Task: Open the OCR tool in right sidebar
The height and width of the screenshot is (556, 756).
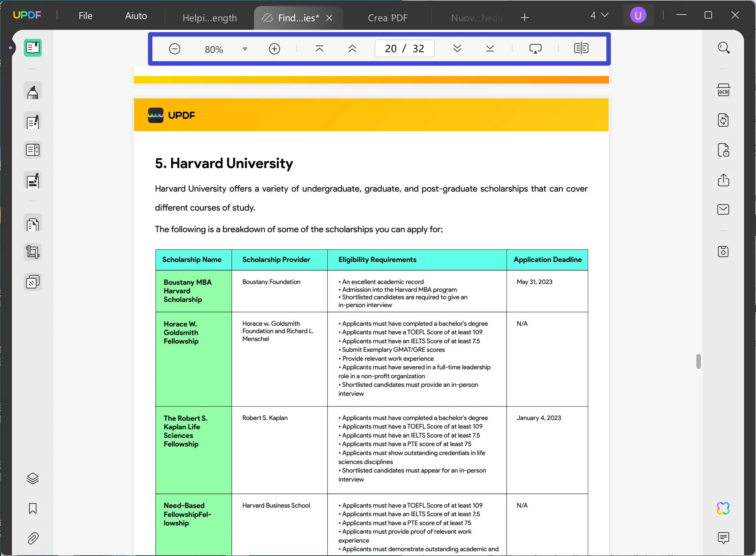Action: click(723, 90)
